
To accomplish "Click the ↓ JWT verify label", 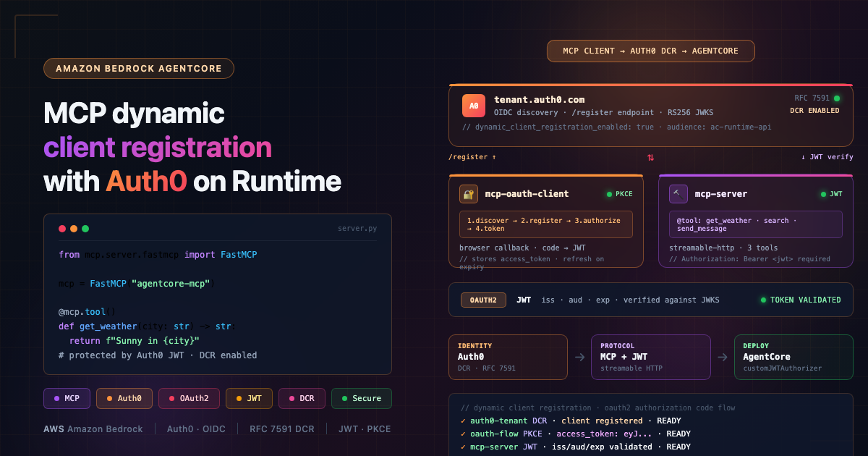I will point(827,157).
